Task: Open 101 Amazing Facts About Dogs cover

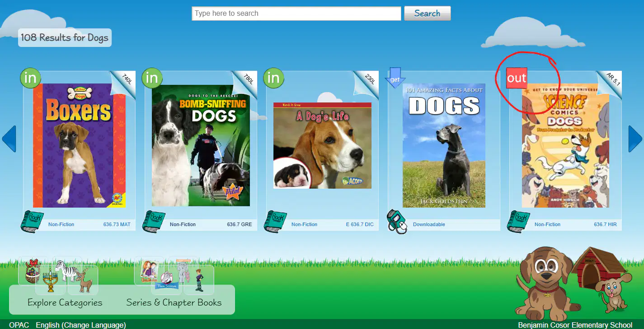Action: click(x=444, y=145)
